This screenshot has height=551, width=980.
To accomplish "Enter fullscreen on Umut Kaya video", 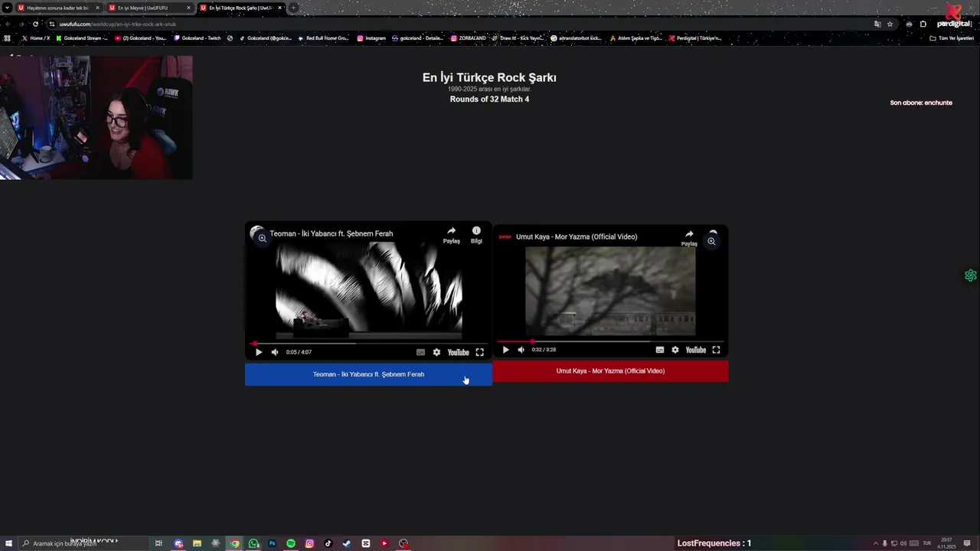I will coord(716,350).
